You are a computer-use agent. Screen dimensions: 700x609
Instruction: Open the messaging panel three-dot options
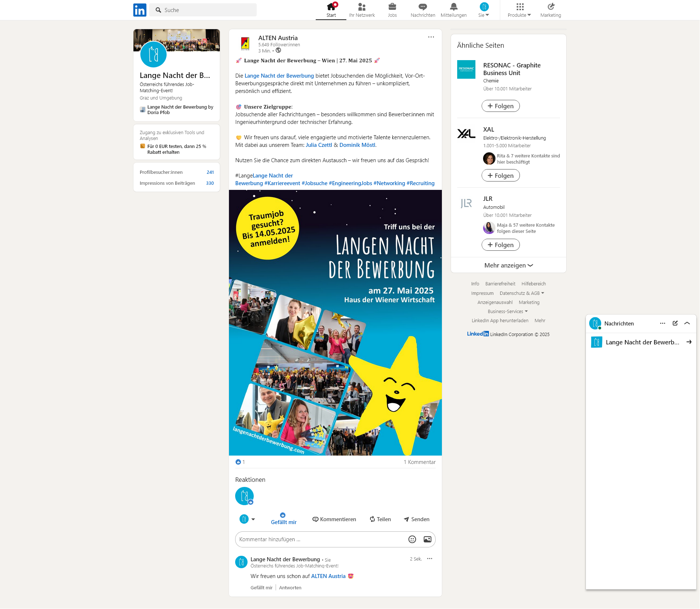pos(662,323)
